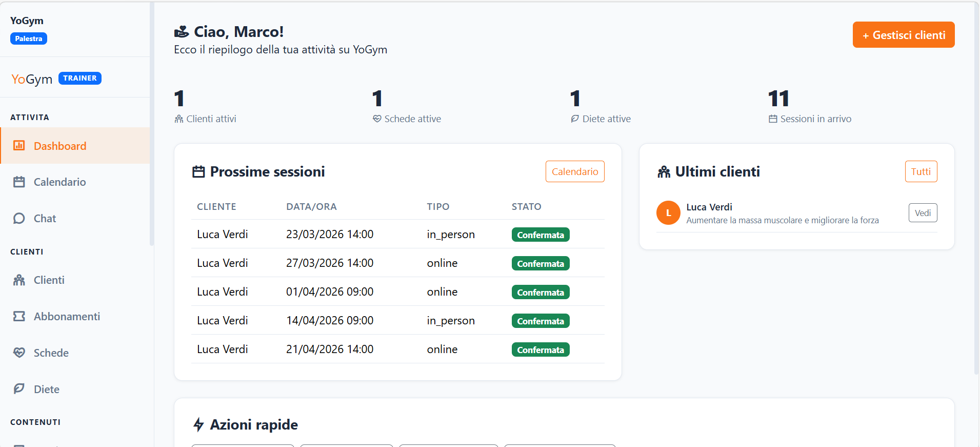Click the Abbonamenti ticket icon

19,317
